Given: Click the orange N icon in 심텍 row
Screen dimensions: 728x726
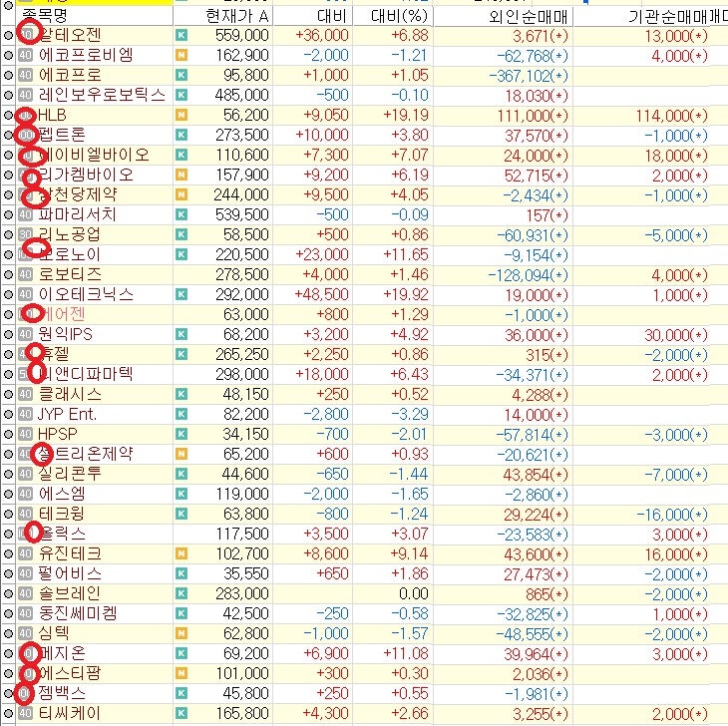Looking at the screenshot, I should point(182,633).
